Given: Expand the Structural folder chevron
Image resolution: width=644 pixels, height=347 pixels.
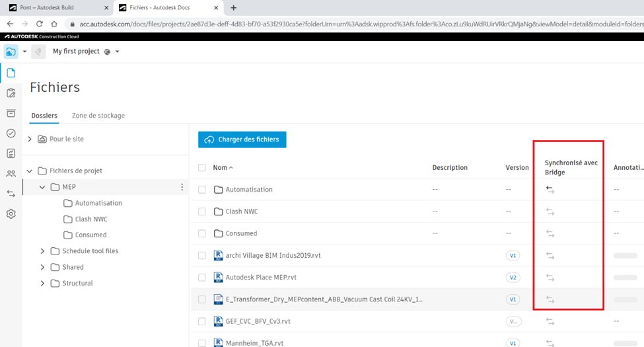Looking at the screenshot, I should tap(42, 284).
